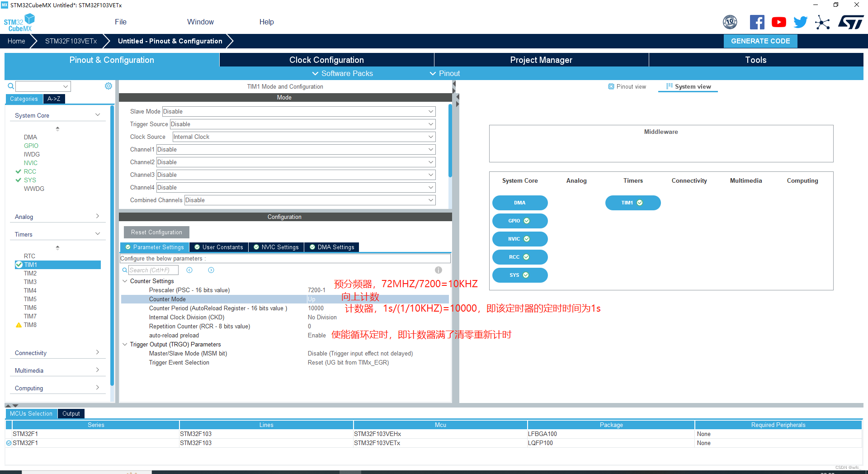The width and height of the screenshot is (868, 474).
Task: Switch to the Tools tab
Action: click(756, 60)
